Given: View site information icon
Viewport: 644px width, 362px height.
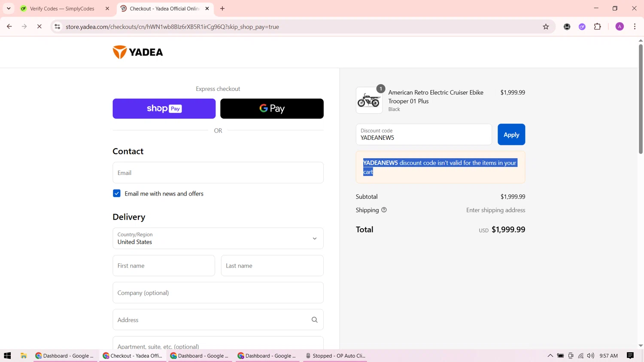Looking at the screenshot, I should pos(57,27).
